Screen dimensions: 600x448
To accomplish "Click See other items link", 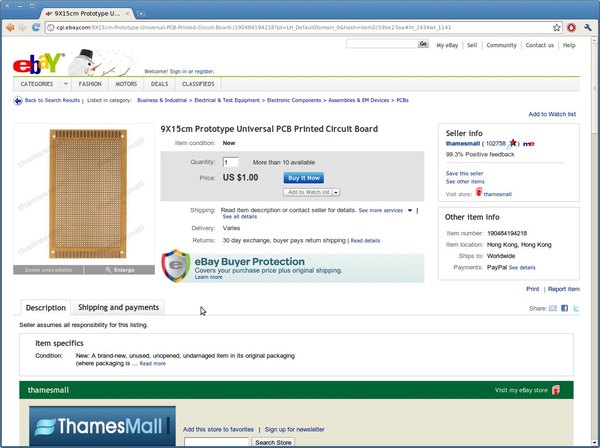I will click(x=465, y=181).
